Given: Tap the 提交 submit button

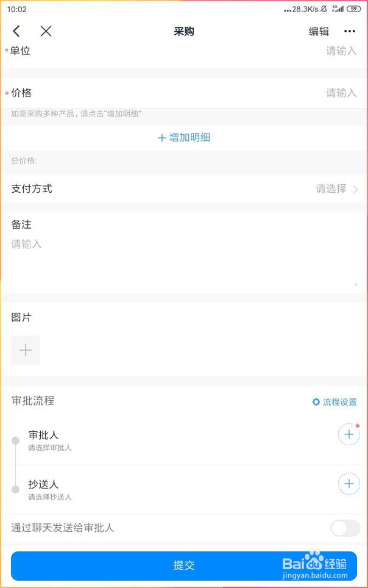Looking at the screenshot, I should (184, 565).
